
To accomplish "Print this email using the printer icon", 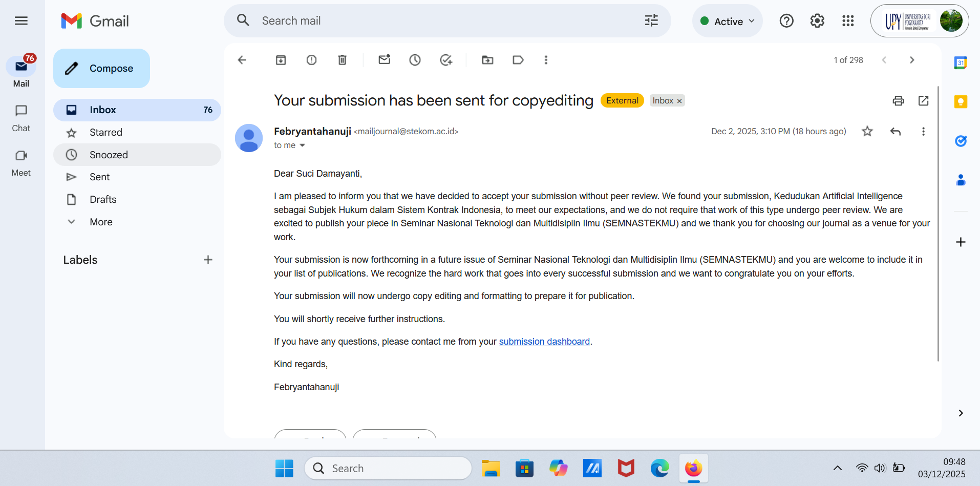I will [x=898, y=100].
